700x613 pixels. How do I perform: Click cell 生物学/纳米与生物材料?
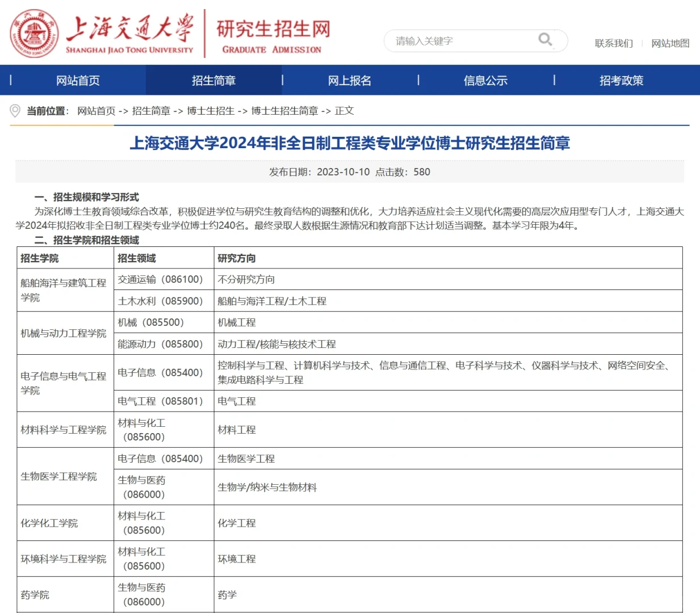coord(448,487)
